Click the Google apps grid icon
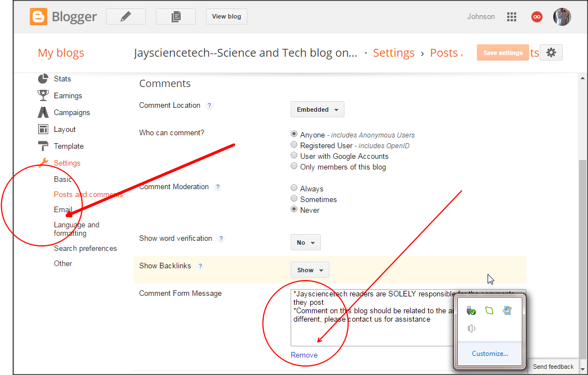This screenshot has height=375, width=588. 511,16
